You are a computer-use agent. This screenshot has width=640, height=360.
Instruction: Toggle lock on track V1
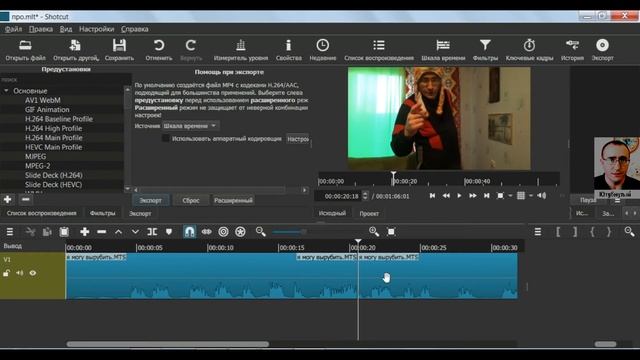click(6, 273)
